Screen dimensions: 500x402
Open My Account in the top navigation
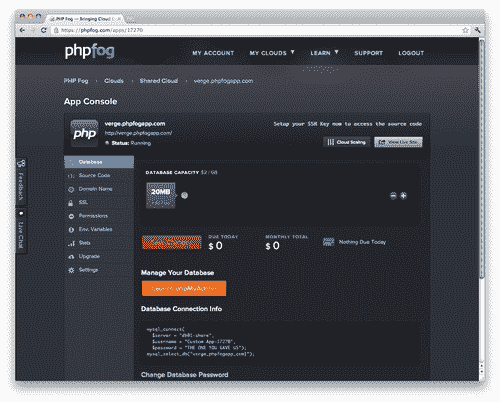point(213,53)
